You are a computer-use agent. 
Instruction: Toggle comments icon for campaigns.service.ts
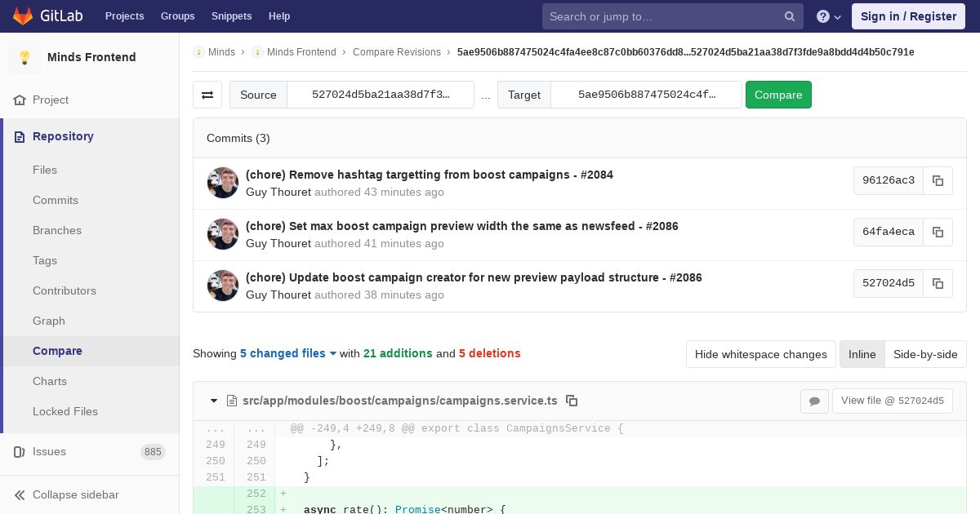pyautogui.click(x=814, y=401)
